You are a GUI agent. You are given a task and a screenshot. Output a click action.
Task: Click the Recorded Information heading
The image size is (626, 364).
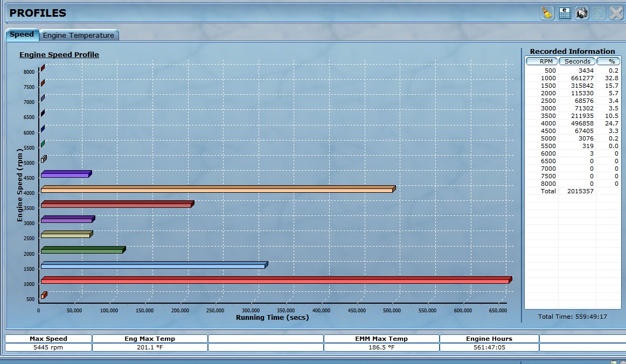click(572, 52)
